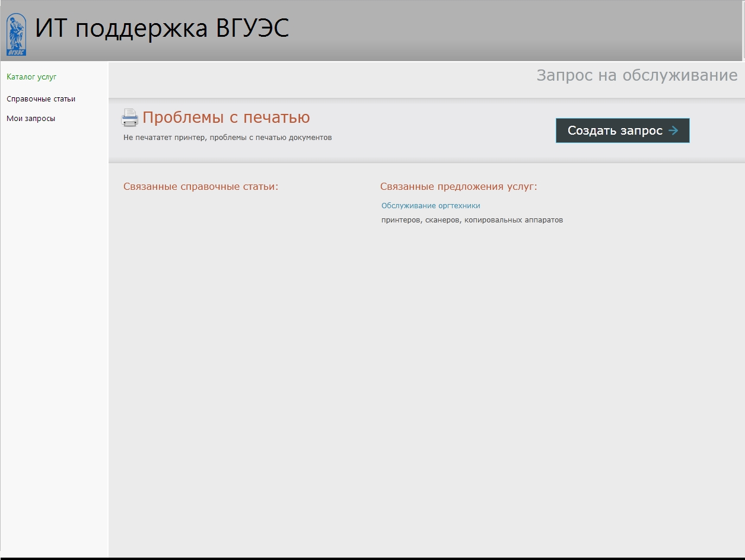Click the printer icon beside the title
The width and height of the screenshot is (745, 560).
pyautogui.click(x=130, y=118)
